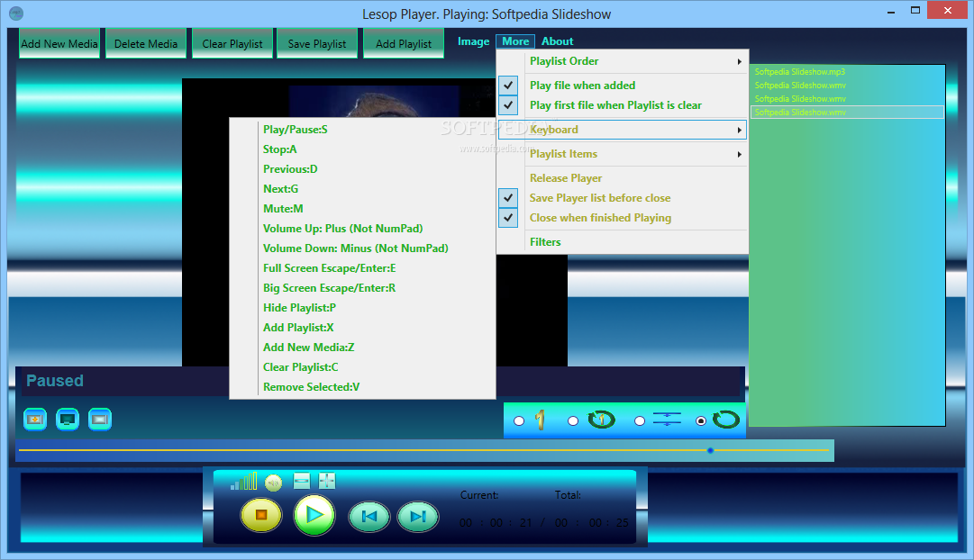
Task: Click the repeat-all green loop icon
Action: (x=725, y=420)
